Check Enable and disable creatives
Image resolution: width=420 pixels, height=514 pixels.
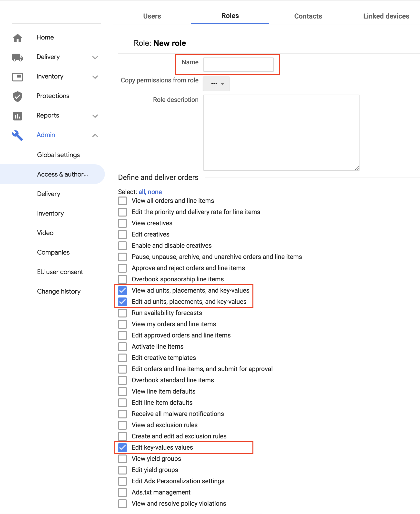point(122,246)
